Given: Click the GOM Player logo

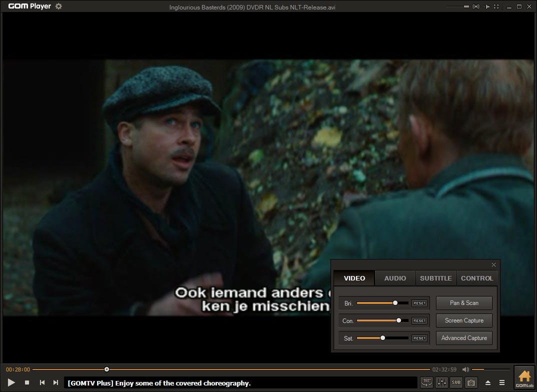Looking at the screenshot, I should click(29, 6).
